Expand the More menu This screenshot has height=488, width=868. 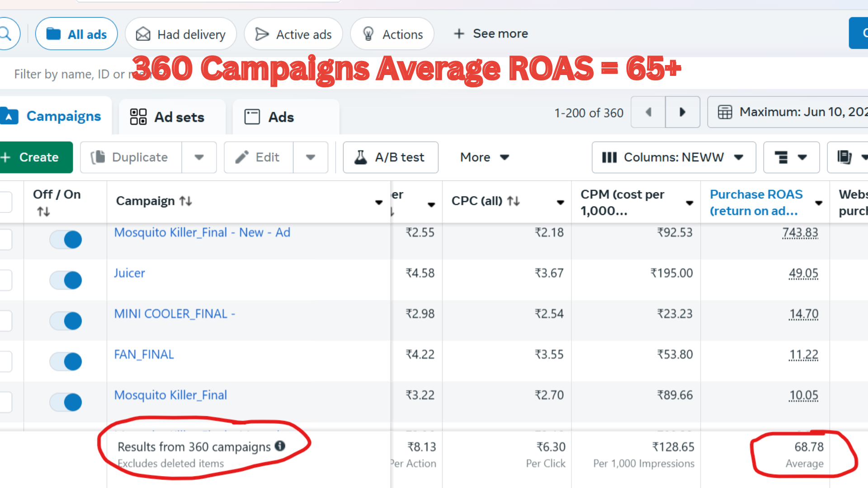pos(484,157)
